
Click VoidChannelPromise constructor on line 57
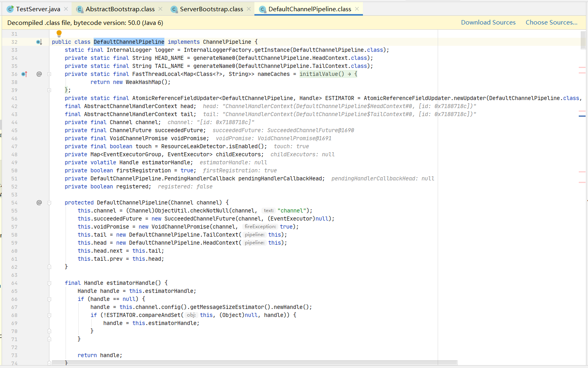(180, 227)
